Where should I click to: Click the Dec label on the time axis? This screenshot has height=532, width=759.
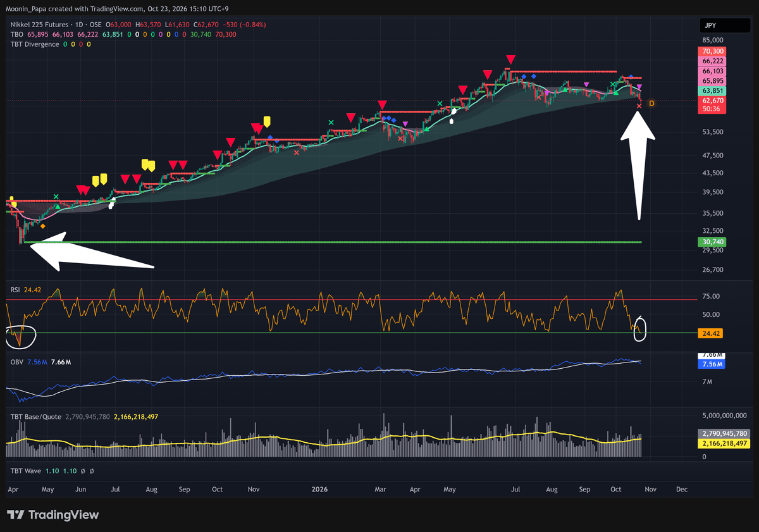tap(682, 489)
